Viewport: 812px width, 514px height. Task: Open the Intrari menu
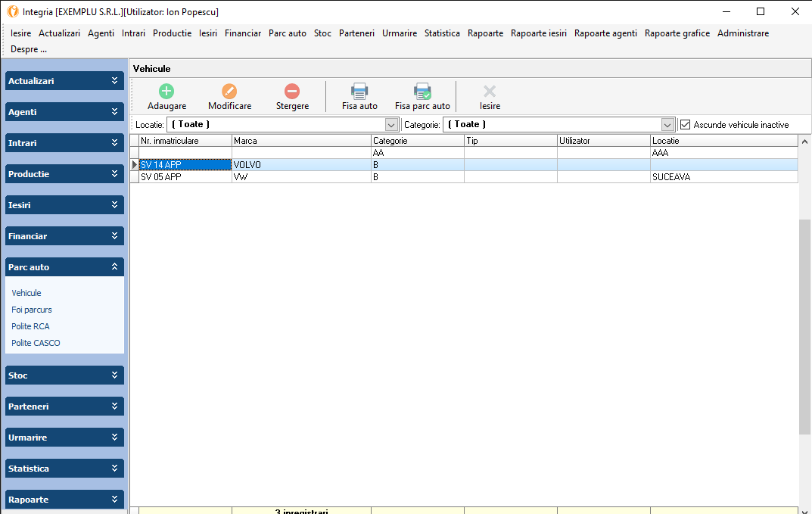(x=134, y=33)
